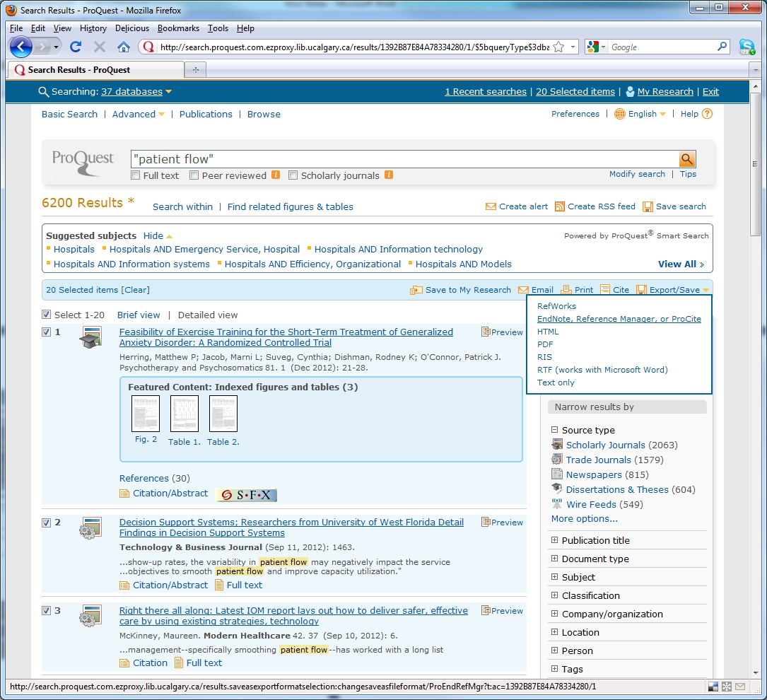Open the Modify search link
Viewport: 767px width, 700px height.
[637, 174]
